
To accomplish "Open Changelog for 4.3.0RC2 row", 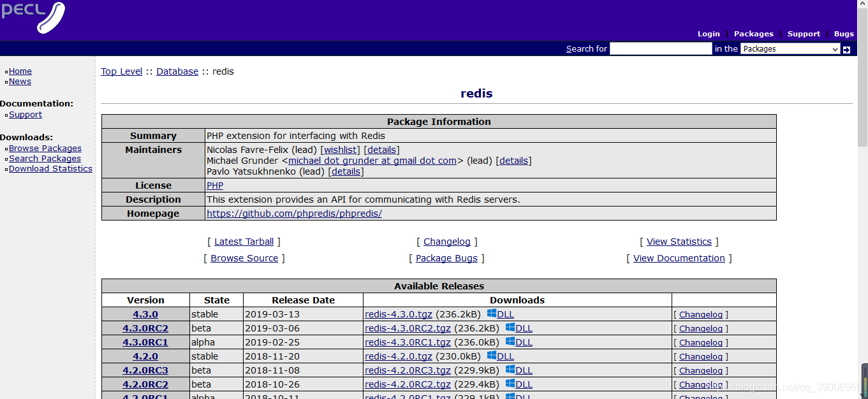I will tap(701, 328).
